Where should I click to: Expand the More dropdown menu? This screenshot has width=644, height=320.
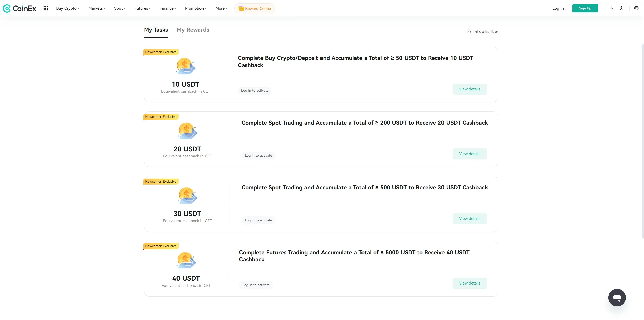(221, 8)
